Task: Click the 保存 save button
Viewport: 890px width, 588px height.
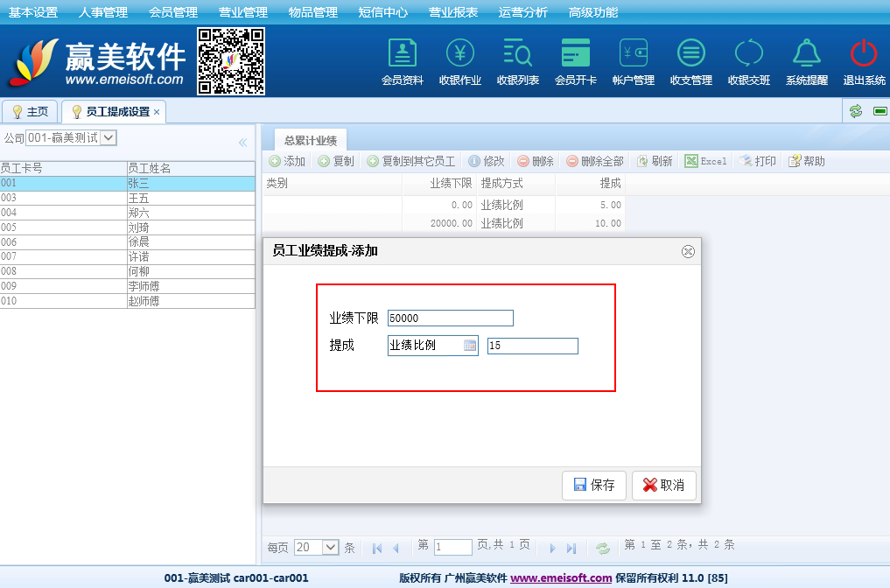Action: click(x=594, y=485)
